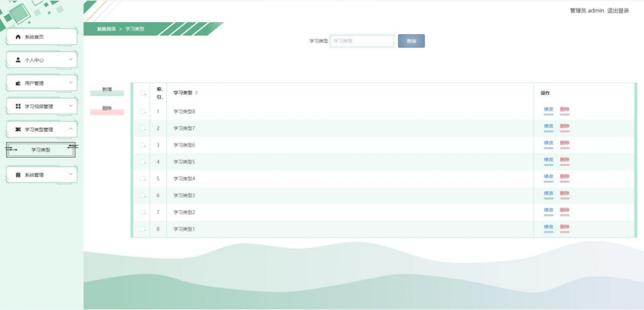Check the checkbox for row 学习类型4
Image resolution: width=644 pixels, height=310 pixels.
142,178
